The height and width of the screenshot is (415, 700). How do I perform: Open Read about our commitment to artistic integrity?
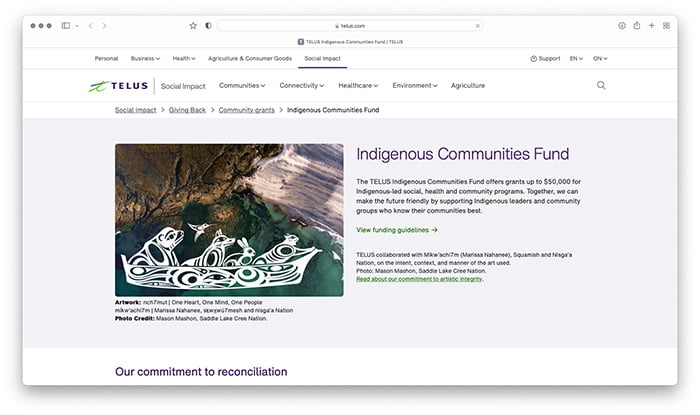(419, 279)
